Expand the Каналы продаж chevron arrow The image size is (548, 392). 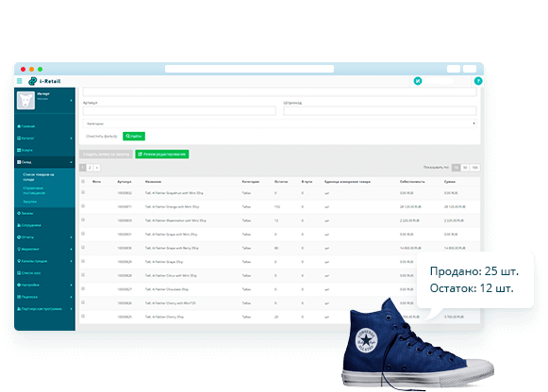point(71,261)
